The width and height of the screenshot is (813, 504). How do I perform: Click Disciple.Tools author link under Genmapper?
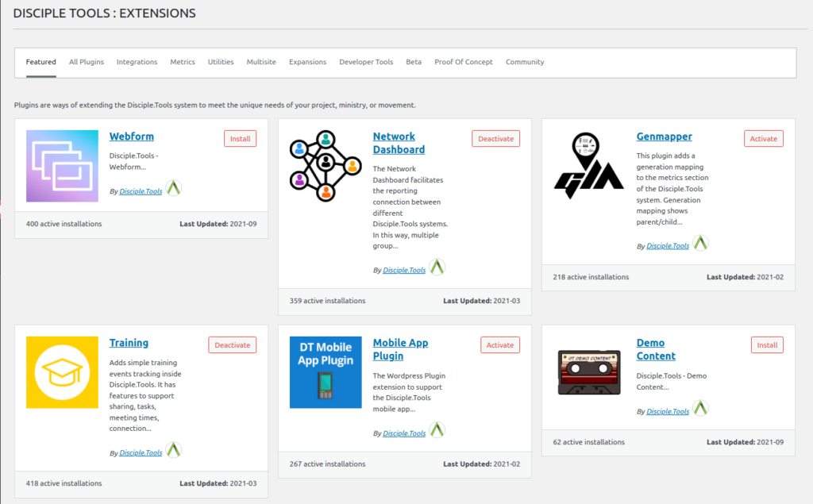pyautogui.click(x=668, y=246)
